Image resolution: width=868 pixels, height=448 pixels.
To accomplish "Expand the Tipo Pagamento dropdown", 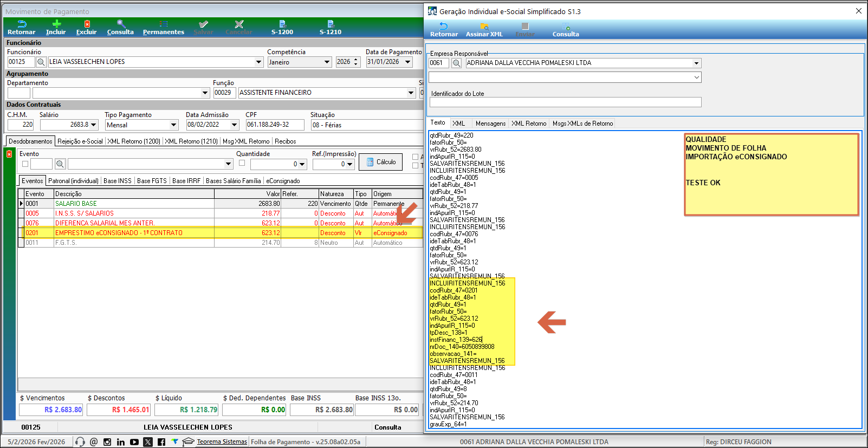I will (173, 125).
